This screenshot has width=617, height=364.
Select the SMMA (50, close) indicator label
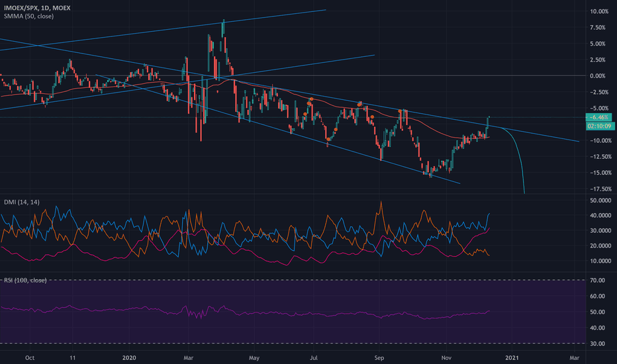click(28, 16)
